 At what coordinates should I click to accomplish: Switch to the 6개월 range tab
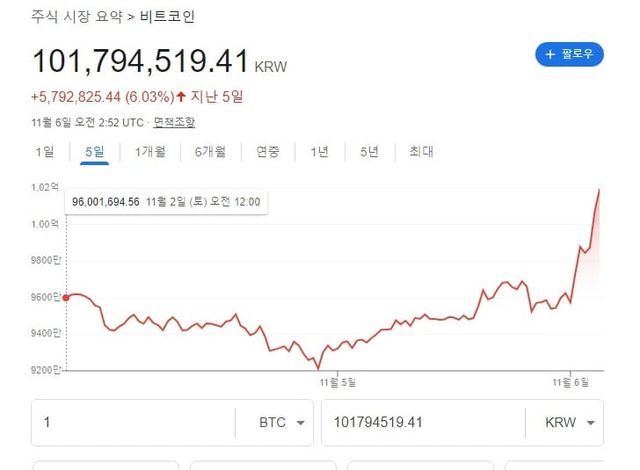pos(210,152)
